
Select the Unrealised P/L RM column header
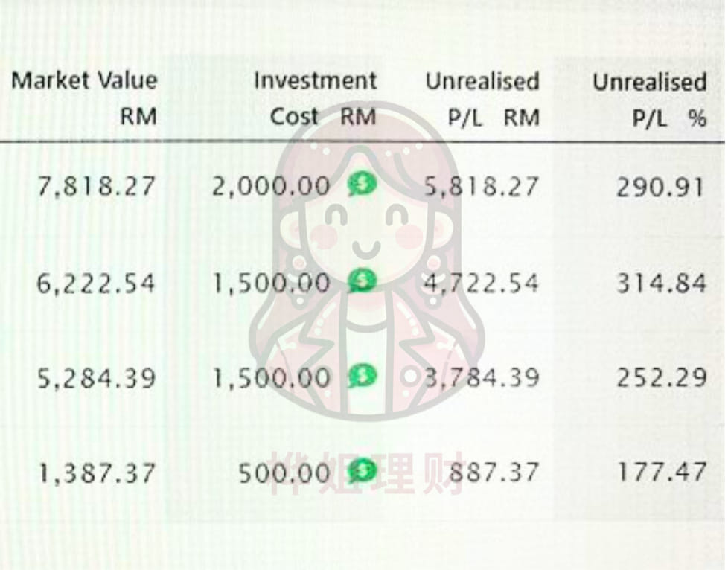click(x=482, y=98)
